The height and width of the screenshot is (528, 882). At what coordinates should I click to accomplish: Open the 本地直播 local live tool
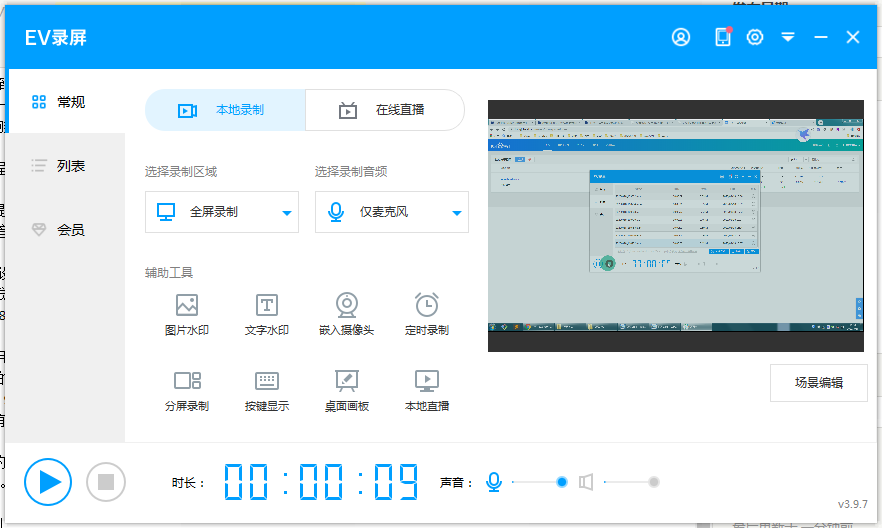(x=427, y=391)
